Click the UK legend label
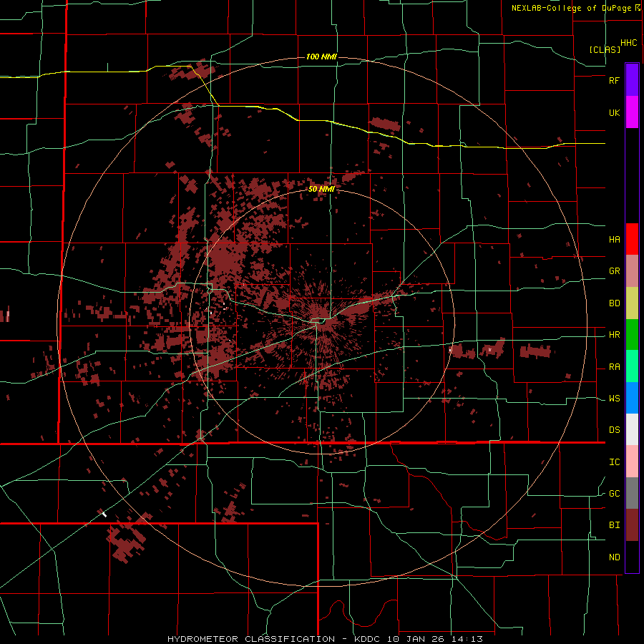 pyautogui.click(x=614, y=112)
